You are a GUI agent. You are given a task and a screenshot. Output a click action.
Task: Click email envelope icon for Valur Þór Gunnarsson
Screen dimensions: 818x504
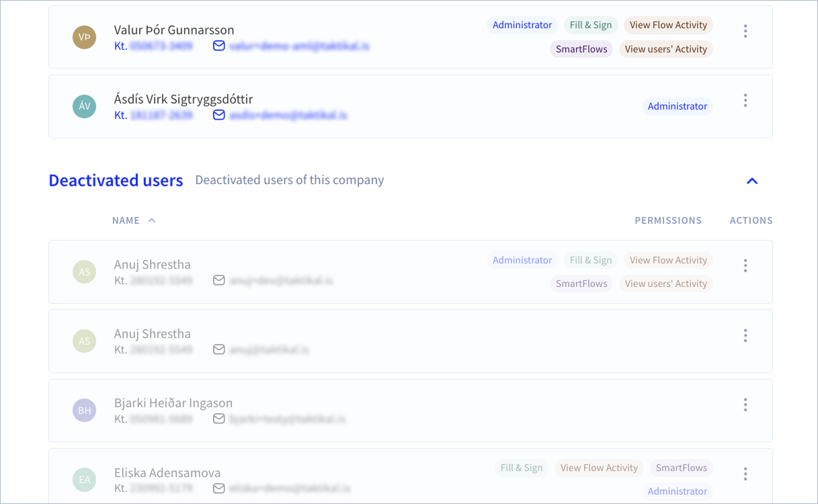(x=218, y=46)
